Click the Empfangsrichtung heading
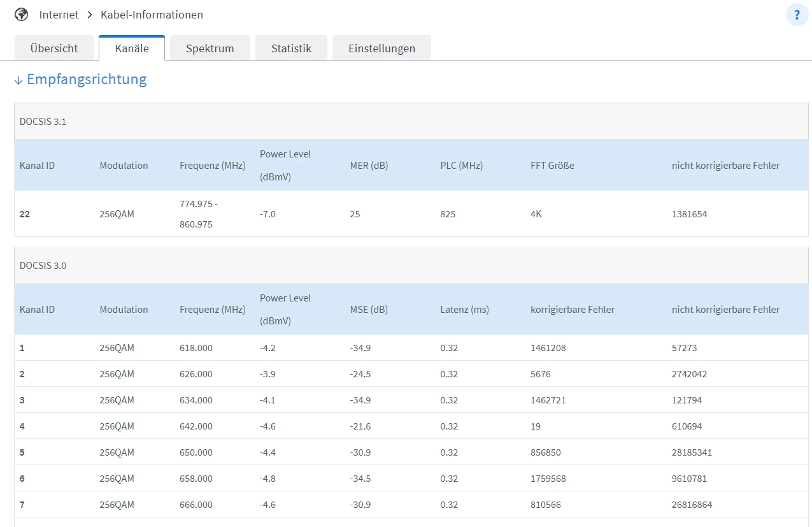Viewport: 812px width, 527px height. click(x=87, y=80)
